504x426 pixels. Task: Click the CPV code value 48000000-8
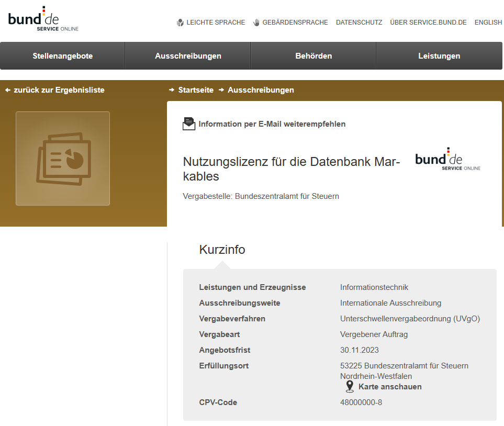361,402
